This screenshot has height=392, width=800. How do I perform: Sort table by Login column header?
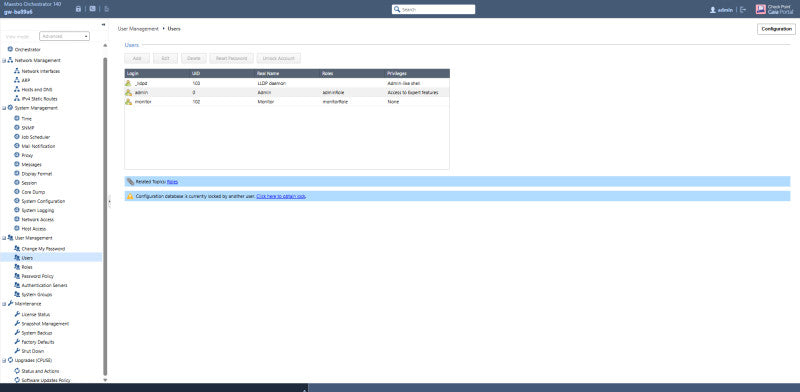pos(157,74)
